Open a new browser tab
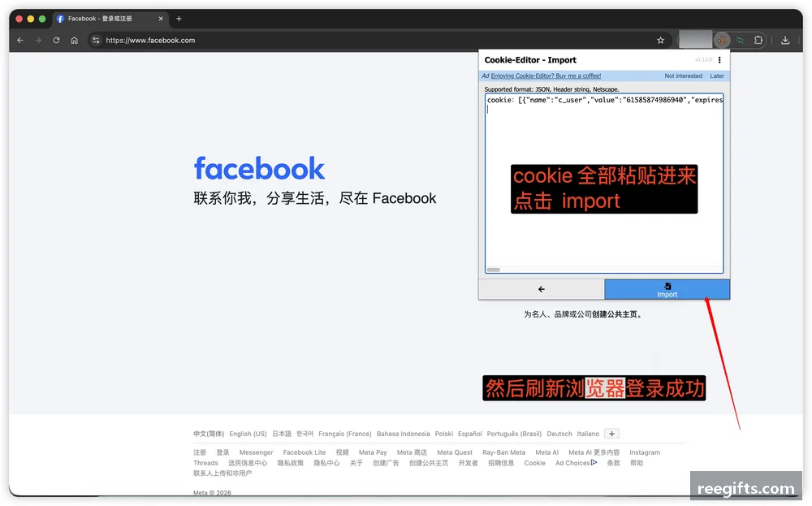 coord(179,19)
